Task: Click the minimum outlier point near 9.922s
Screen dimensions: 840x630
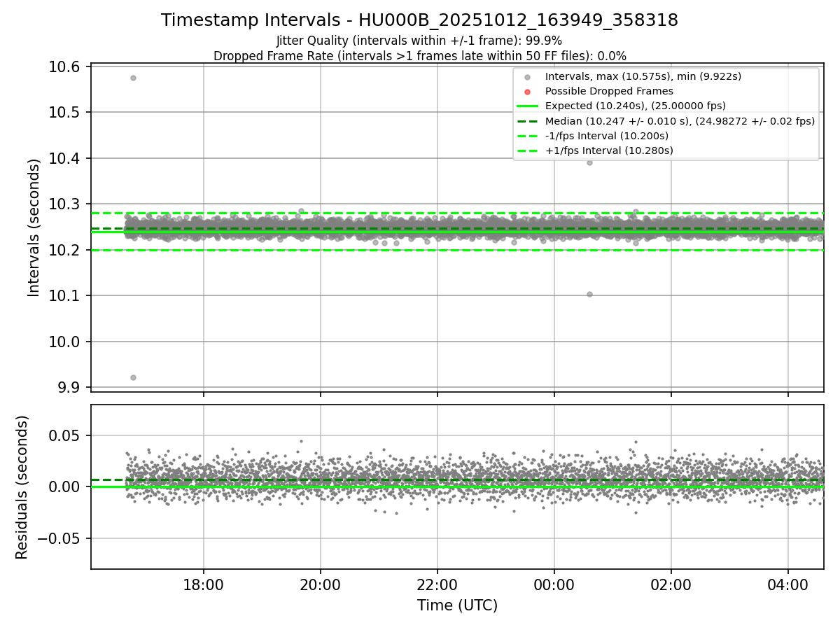Action: 133,377
